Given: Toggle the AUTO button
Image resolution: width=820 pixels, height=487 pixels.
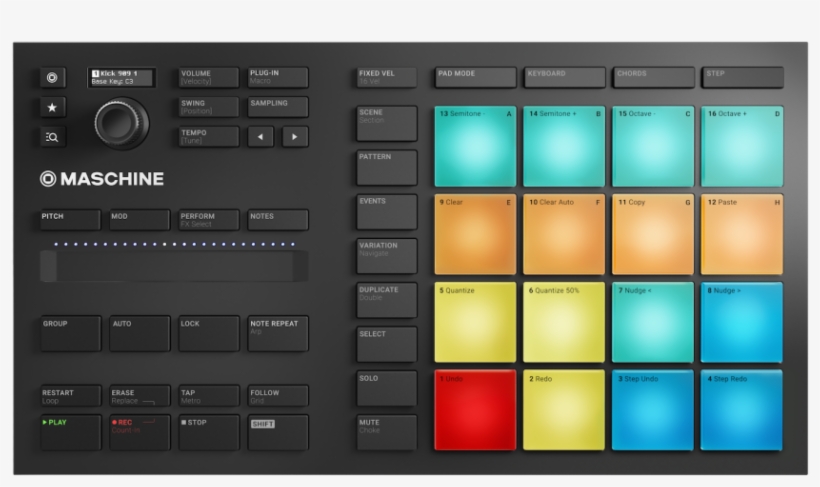Looking at the screenshot, I should [x=140, y=333].
